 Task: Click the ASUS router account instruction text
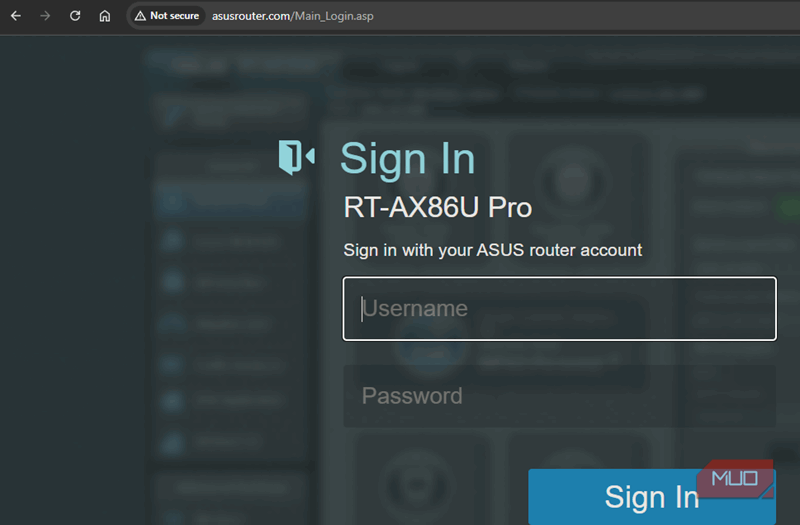click(x=492, y=250)
